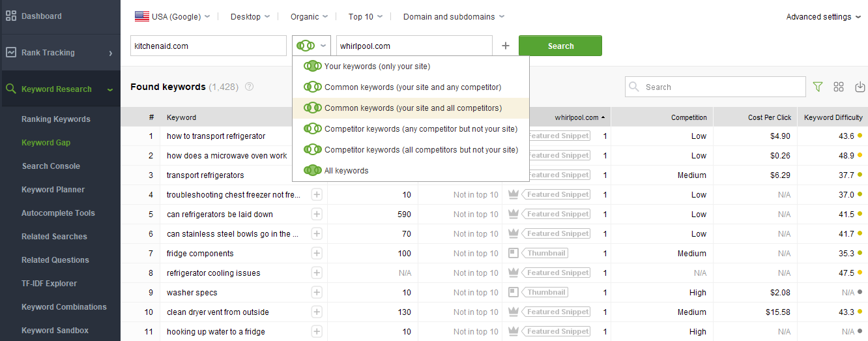The image size is (868, 341).
Task: Click the search magnifier icon in keyword filter box
Action: (x=634, y=87)
